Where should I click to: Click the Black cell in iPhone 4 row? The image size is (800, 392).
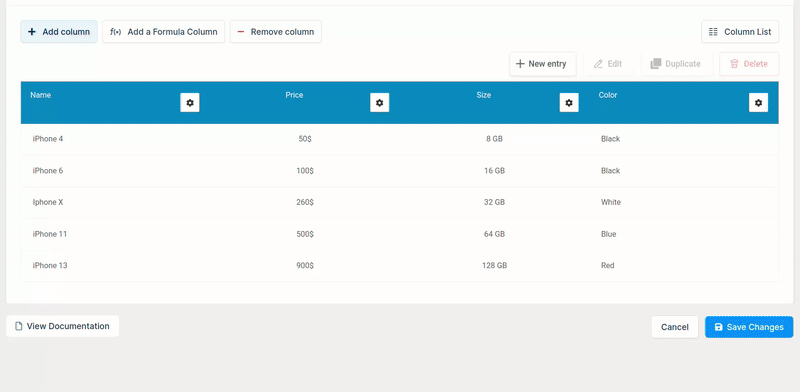click(611, 139)
